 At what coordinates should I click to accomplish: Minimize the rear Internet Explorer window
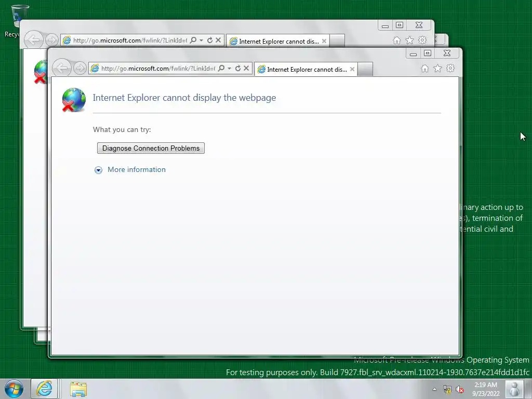tap(385, 25)
